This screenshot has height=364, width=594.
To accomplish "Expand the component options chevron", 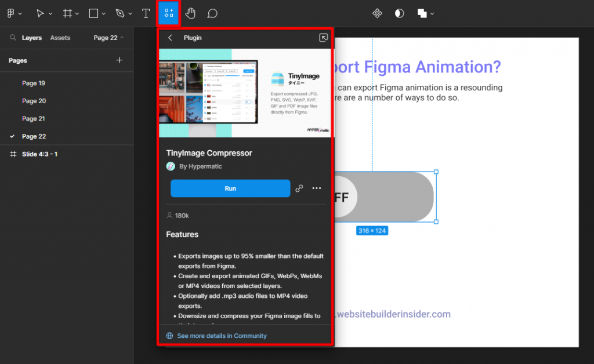I will pyautogui.click(x=432, y=13).
